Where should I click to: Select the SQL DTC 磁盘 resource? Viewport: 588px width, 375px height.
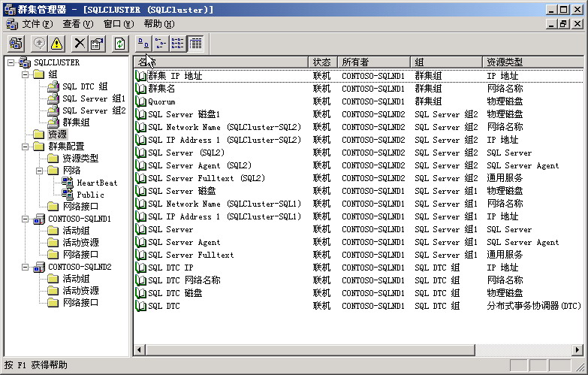click(x=175, y=293)
